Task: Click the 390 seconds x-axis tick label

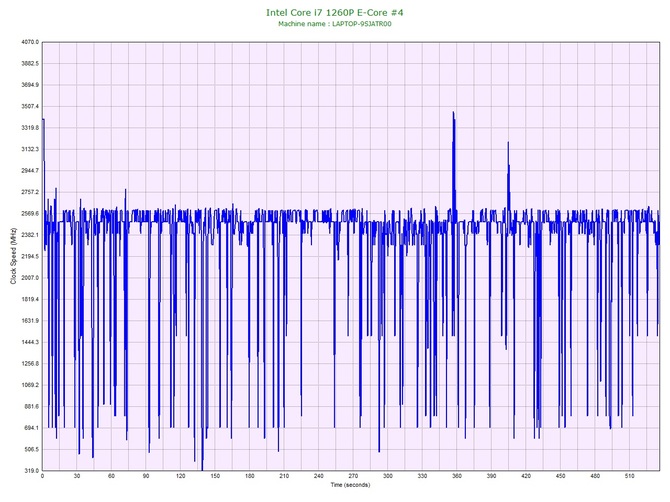Action: 492,476
